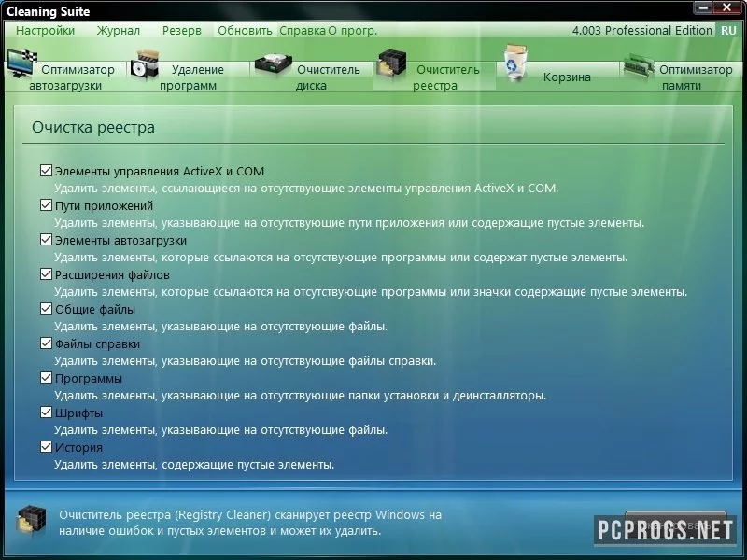Open the Журнал menu item
The image size is (747, 560).
(119, 31)
